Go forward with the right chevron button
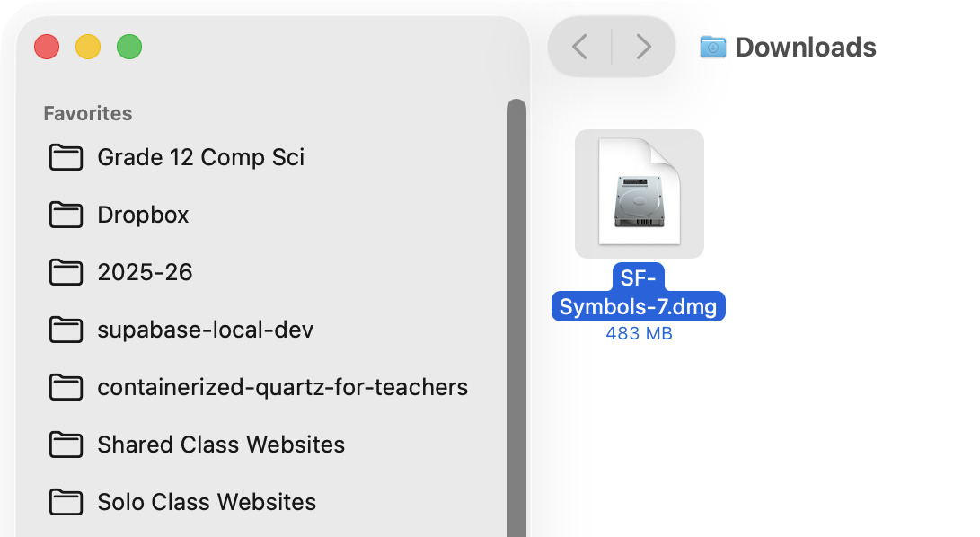The width and height of the screenshot is (980, 537). pos(643,47)
